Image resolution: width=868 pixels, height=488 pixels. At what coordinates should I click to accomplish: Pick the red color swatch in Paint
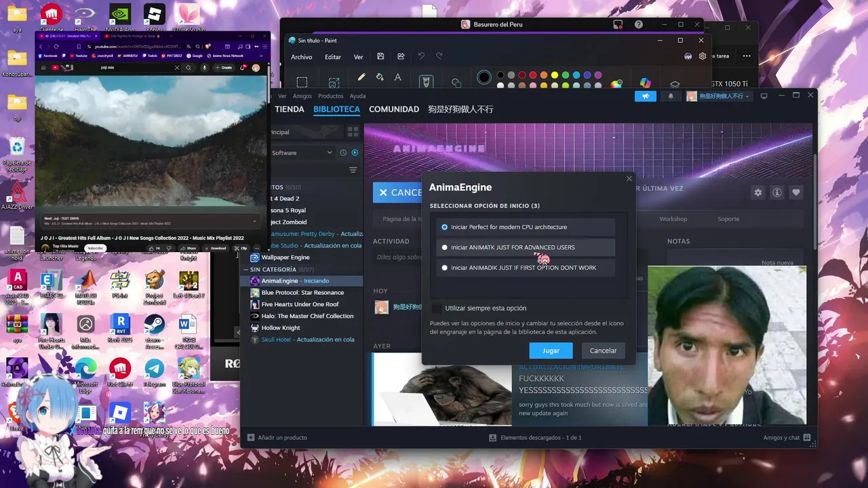tap(533, 75)
